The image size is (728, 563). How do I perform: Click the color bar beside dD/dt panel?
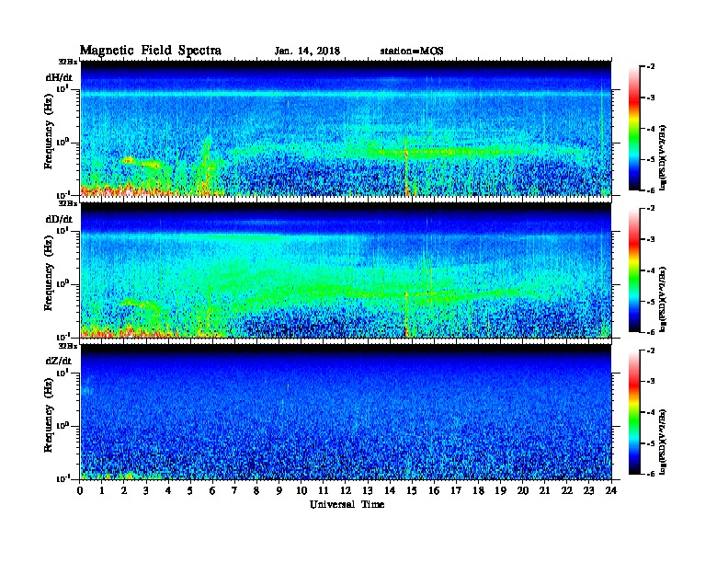pos(634,270)
